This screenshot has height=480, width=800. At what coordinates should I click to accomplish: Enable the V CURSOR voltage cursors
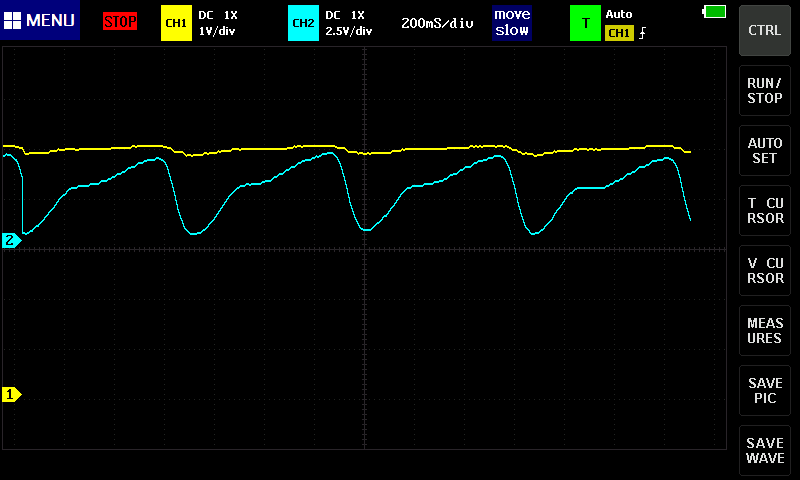765,270
